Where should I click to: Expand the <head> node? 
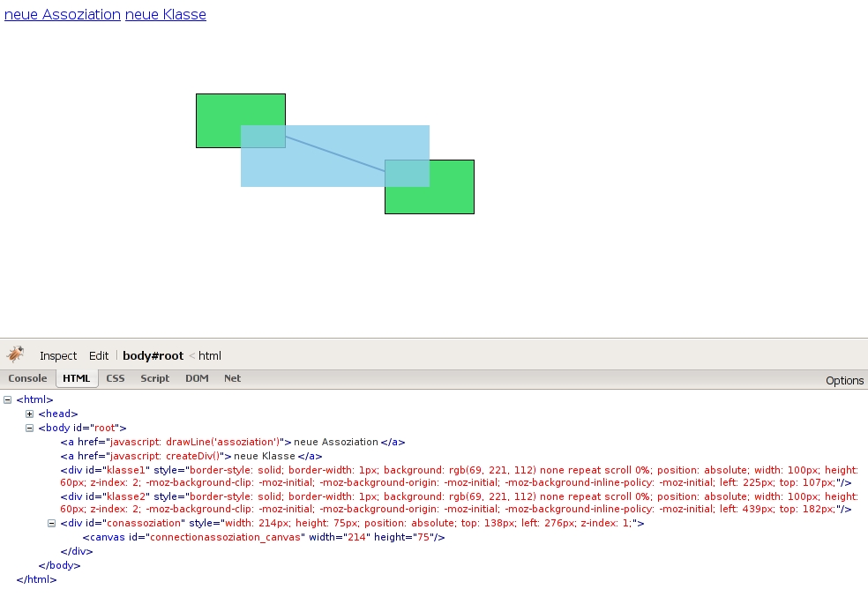30,414
